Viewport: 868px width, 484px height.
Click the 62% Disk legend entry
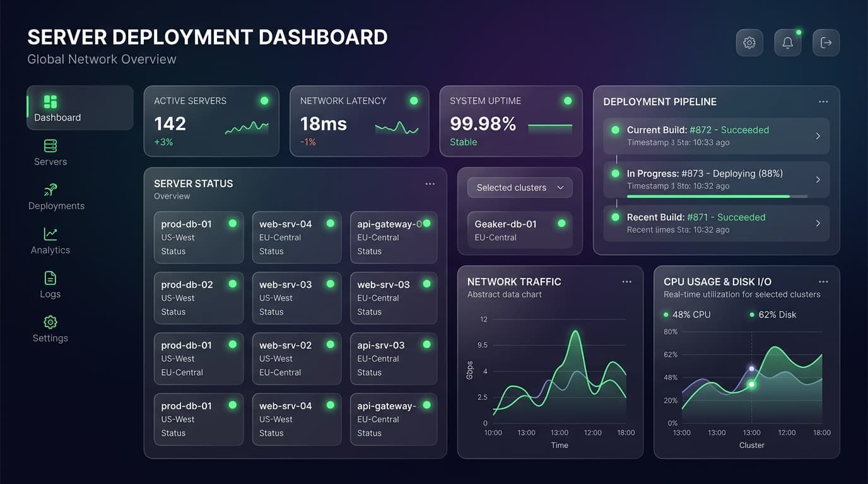[773, 314]
